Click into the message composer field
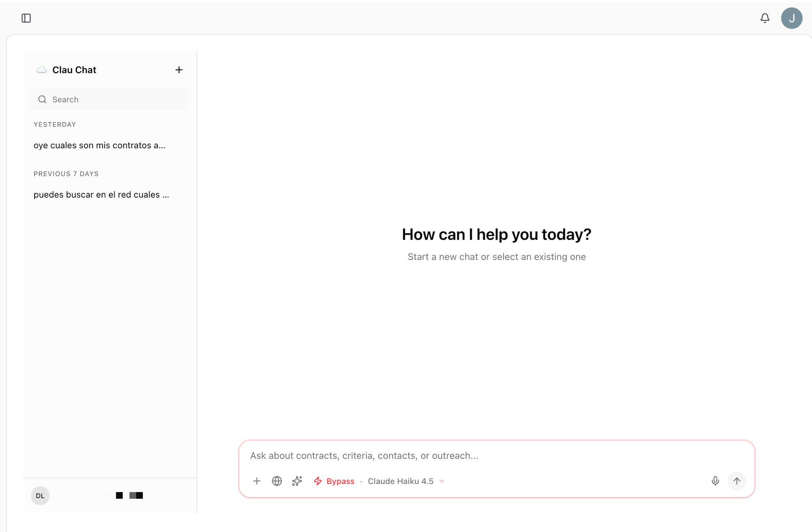Viewport: 812px width, 532px height. [x=447, y=455]
